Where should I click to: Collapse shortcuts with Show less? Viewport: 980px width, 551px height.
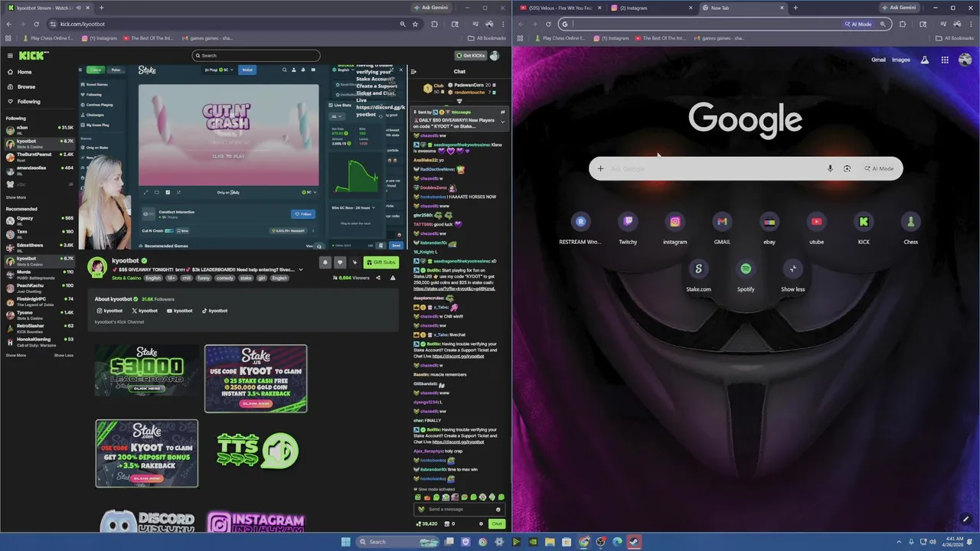point(793,276)
